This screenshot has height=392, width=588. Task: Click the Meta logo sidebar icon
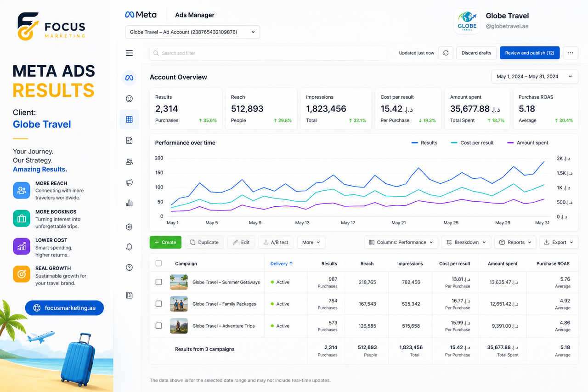coord(129,78)
